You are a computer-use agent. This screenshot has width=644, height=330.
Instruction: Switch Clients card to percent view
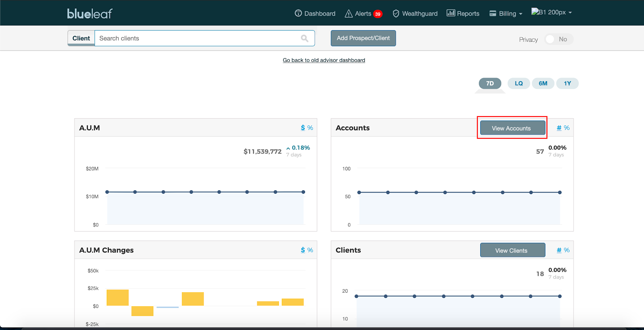click(x=567, y=250)
